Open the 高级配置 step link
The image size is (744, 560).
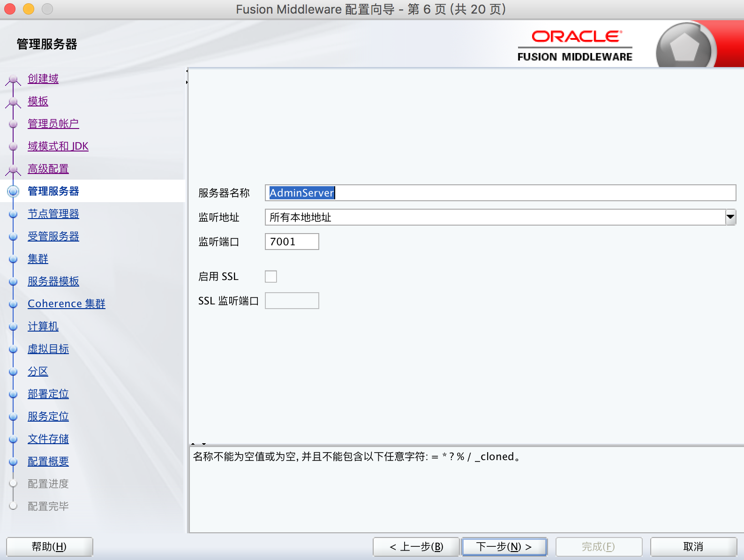click(48, 169)
